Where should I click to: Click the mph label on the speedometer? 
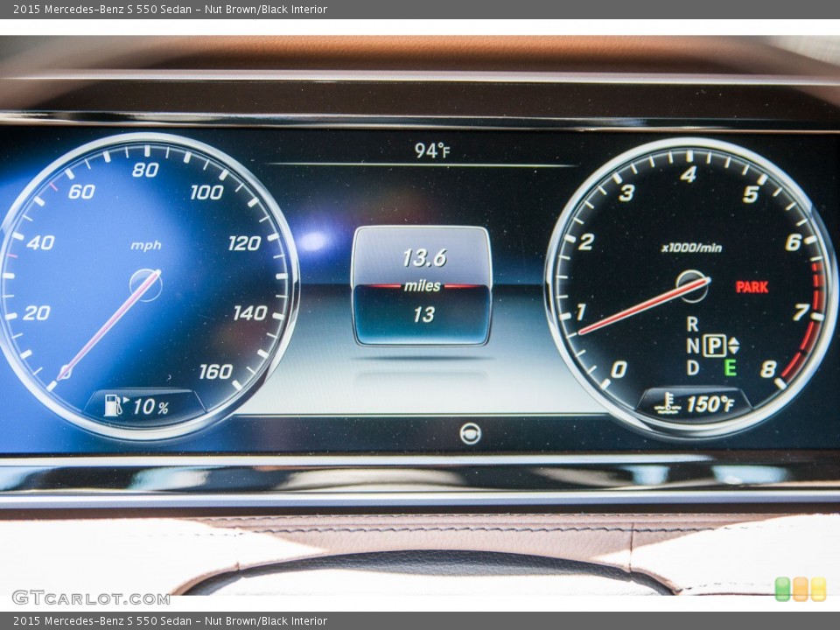tap(146, 245)
